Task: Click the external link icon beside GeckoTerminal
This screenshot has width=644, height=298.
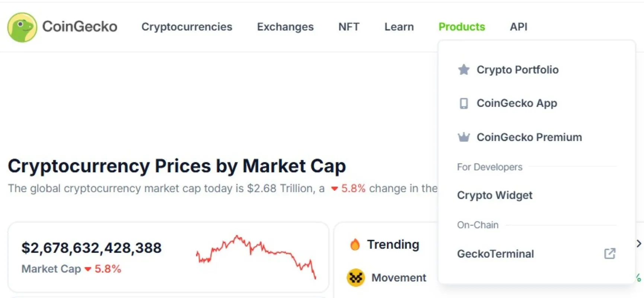Action: pos(609,254)
